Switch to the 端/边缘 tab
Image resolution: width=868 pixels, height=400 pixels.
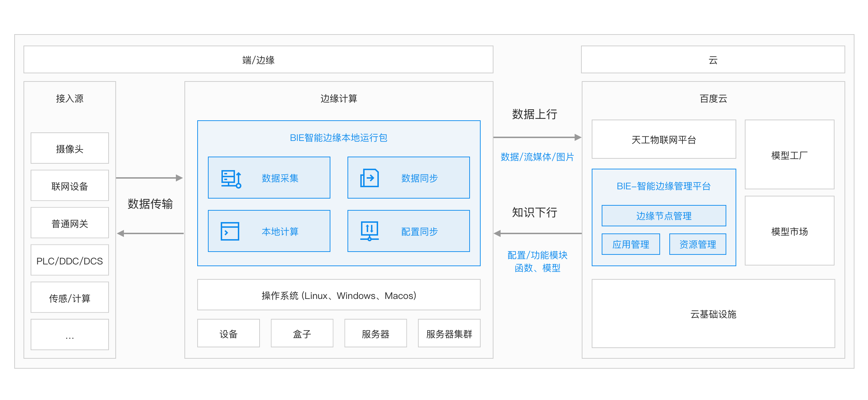(258, 59)
